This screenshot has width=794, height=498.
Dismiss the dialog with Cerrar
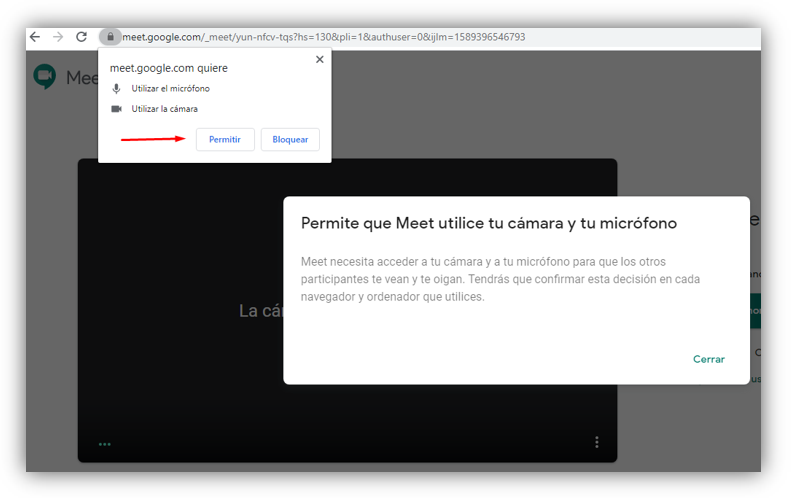click(x=708, y=359)
